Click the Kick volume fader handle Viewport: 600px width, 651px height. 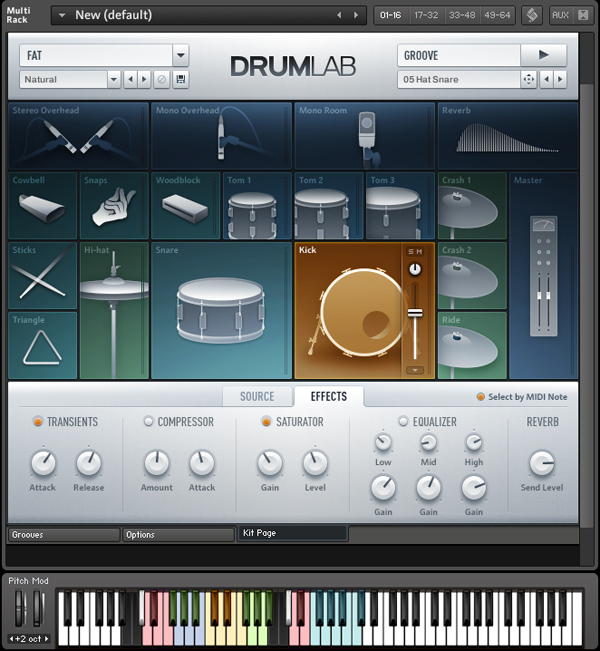pyautogui.click(x=415, y=313)
